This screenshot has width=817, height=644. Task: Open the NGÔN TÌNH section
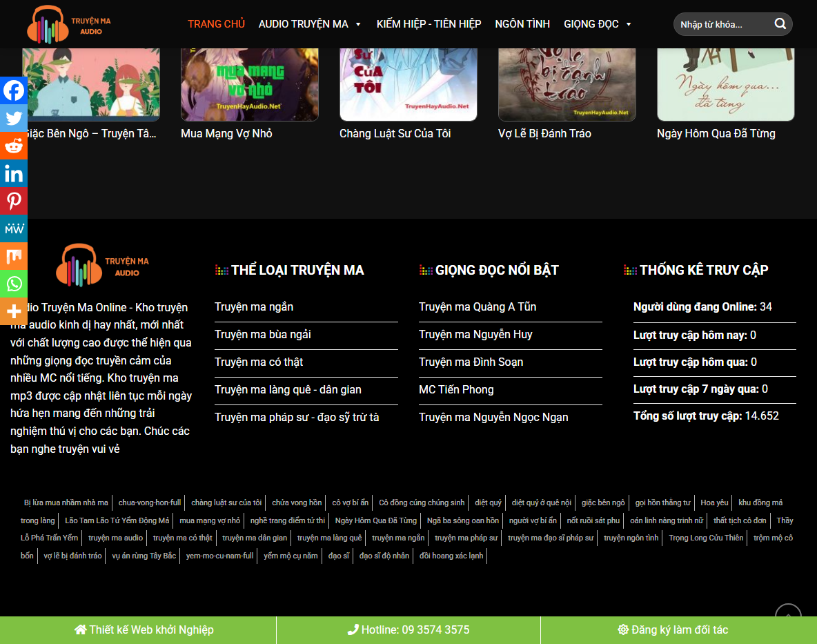point(522,23)
